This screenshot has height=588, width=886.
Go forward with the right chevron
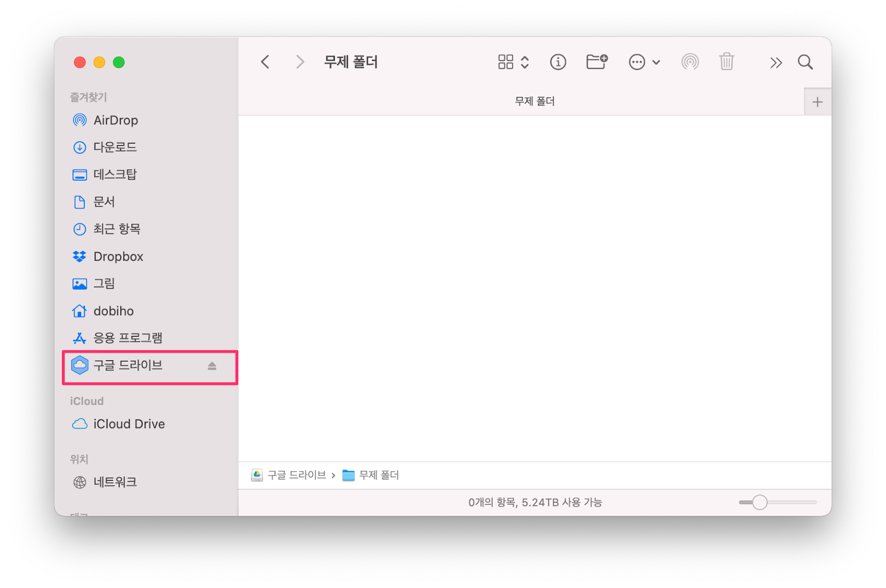pos(300,62)
